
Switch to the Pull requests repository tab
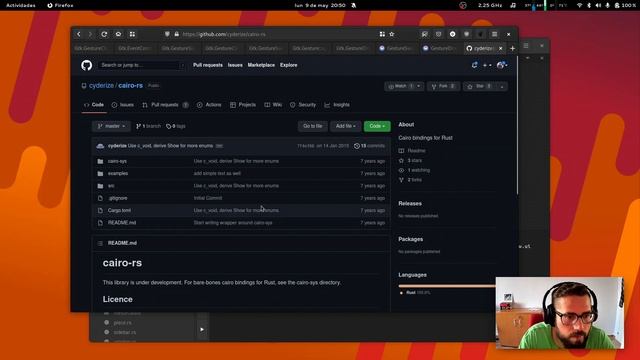[x=165, y=105]
